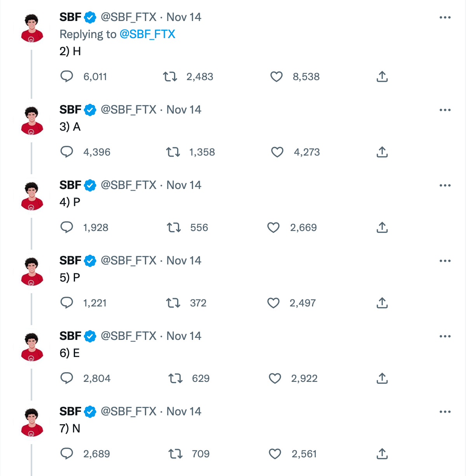Retweet the "4) P" tweet

click(x=174, y=227)
